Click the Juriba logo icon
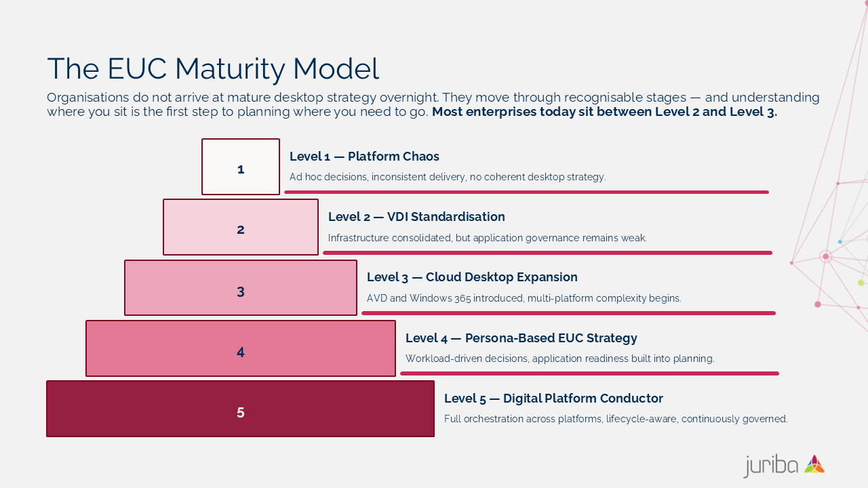Screen dimensions: 868x488 coord(814,464)
